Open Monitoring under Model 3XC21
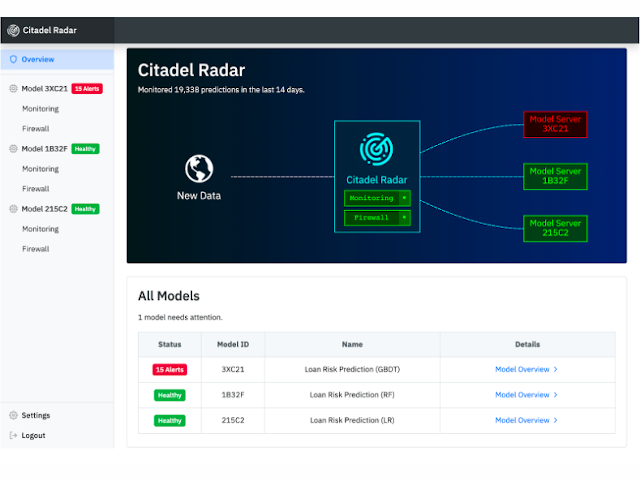This screenshot has height=480, width=640. point(40,109)
